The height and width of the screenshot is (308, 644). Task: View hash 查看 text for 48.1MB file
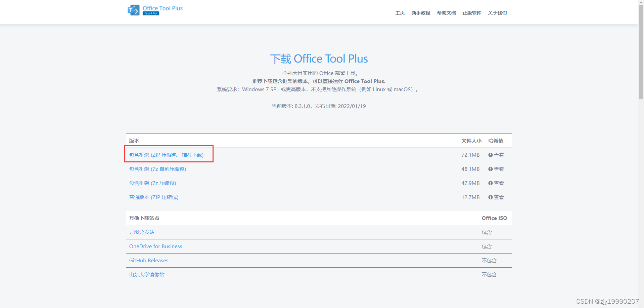pos(499,169)
